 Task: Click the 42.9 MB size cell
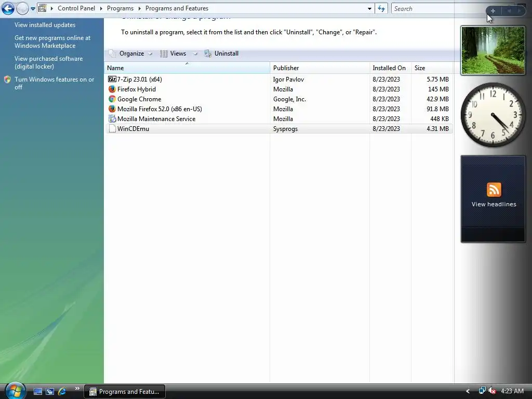pyautogui.click(x=437, y=99)
